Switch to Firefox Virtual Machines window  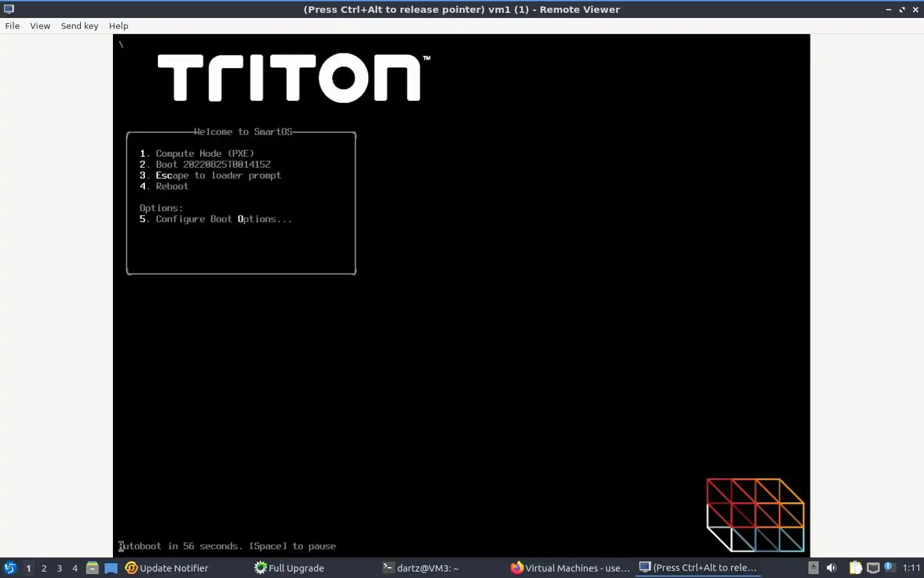(570, 568)
